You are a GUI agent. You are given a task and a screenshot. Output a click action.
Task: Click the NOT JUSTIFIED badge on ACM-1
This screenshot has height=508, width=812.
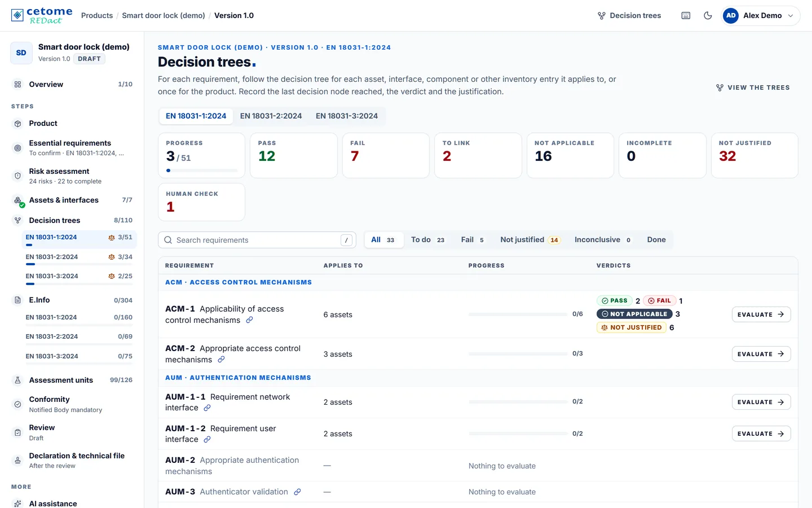(x=632, y=327)
